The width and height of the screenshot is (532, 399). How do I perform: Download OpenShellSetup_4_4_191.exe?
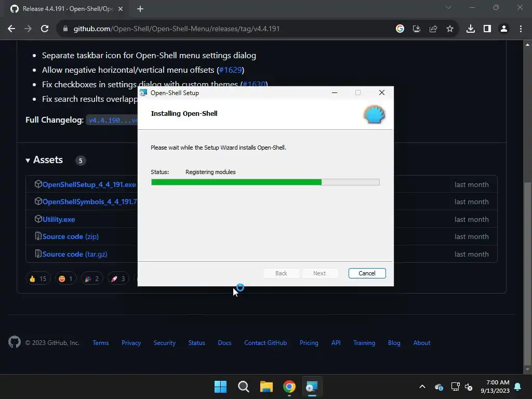pos(89,184)
